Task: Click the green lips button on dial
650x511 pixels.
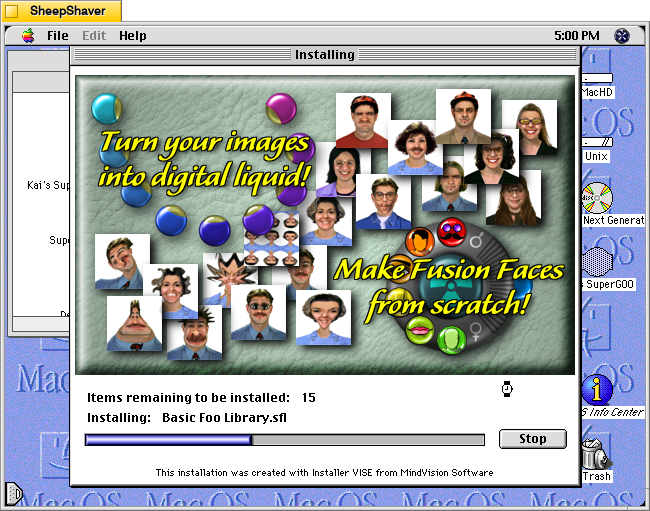Action: click(x=420, y=330)
